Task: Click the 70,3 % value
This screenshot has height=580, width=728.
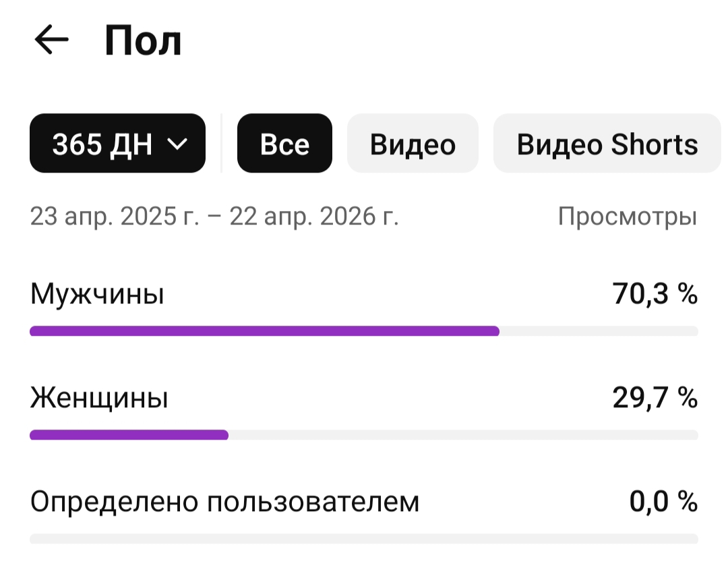Action: tap(655, 295)
